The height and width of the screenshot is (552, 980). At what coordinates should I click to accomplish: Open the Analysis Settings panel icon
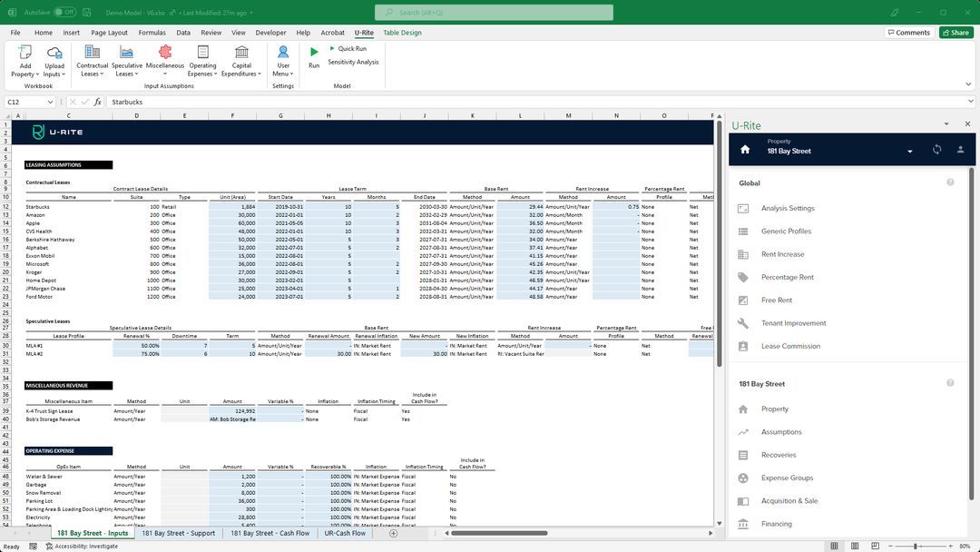744,207
